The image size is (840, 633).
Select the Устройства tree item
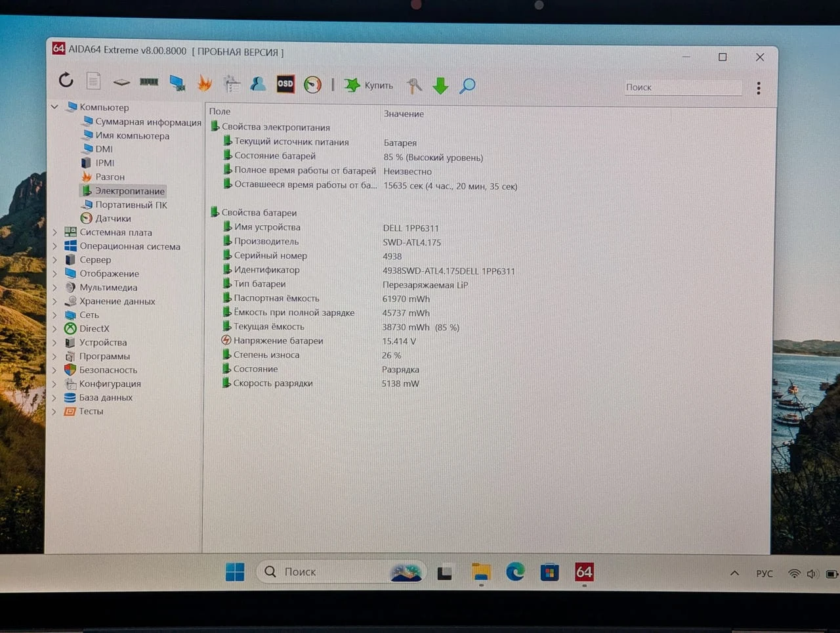pos(103,342)
